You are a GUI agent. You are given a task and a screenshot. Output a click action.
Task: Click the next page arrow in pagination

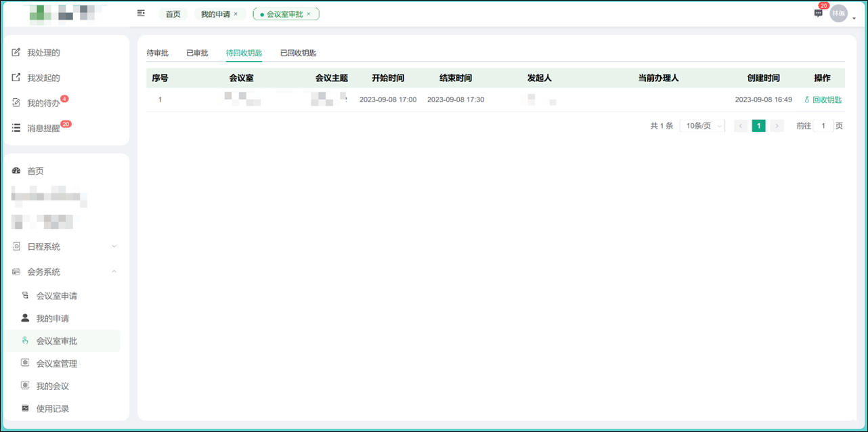[777, 125]
